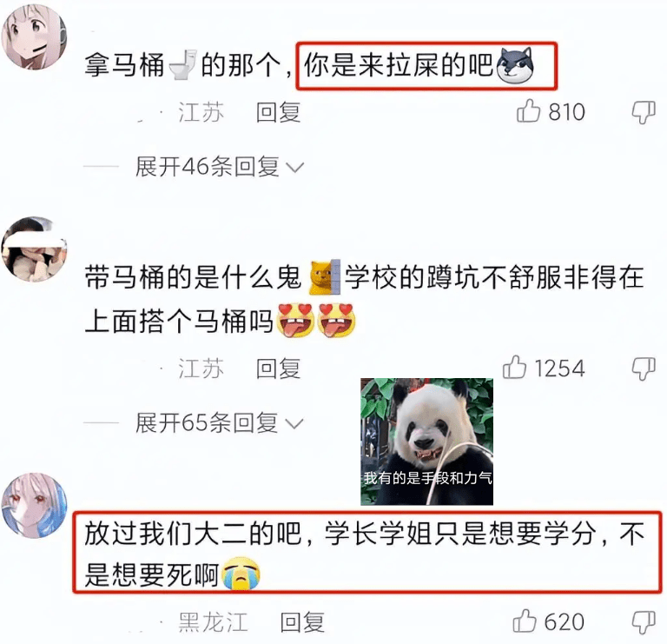Viewport: 667px width, 644px height.
Task: Dislike the 拿马桶 comment
Action: [x=644, y=112]
